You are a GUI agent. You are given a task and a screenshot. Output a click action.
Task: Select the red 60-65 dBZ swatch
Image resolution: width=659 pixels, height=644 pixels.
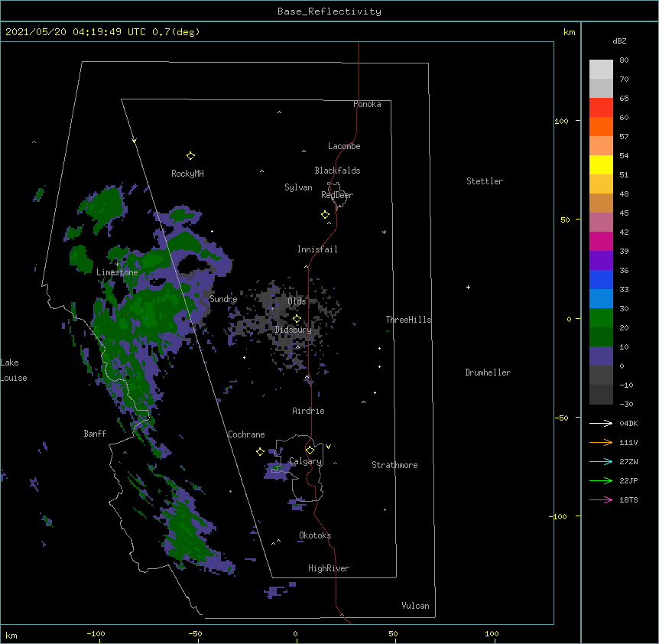pyautogui.click(x=601, y=108)
